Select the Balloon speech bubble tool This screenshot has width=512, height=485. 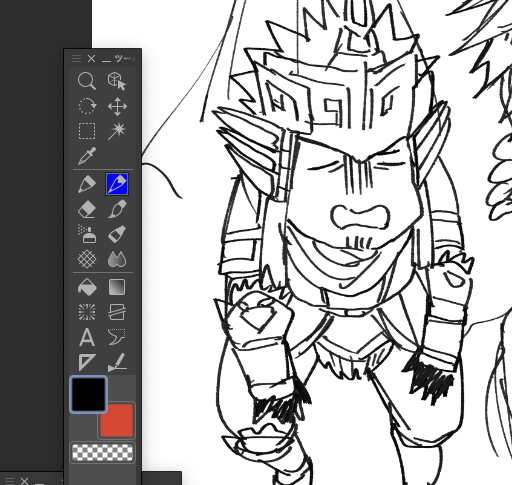coord(117,337)
